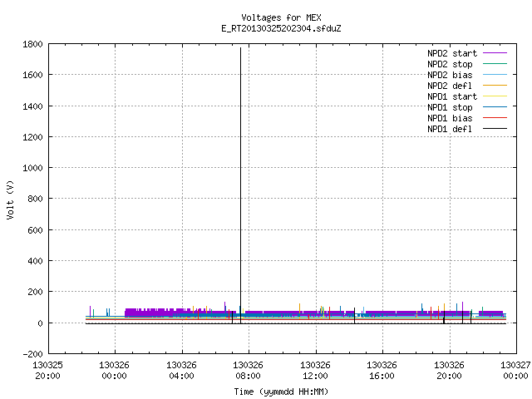Click the '130326 00:00' x-axis label

[x=115, y=371]
